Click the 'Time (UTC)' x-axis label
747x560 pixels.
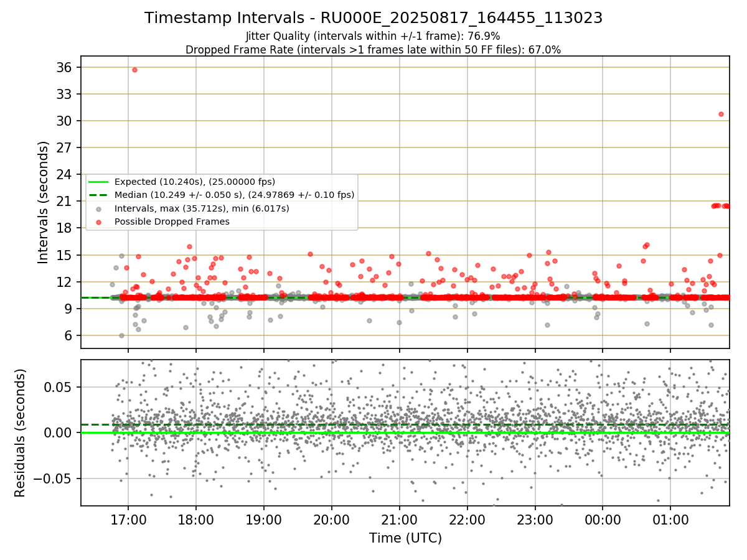click(x=405, y=538)
